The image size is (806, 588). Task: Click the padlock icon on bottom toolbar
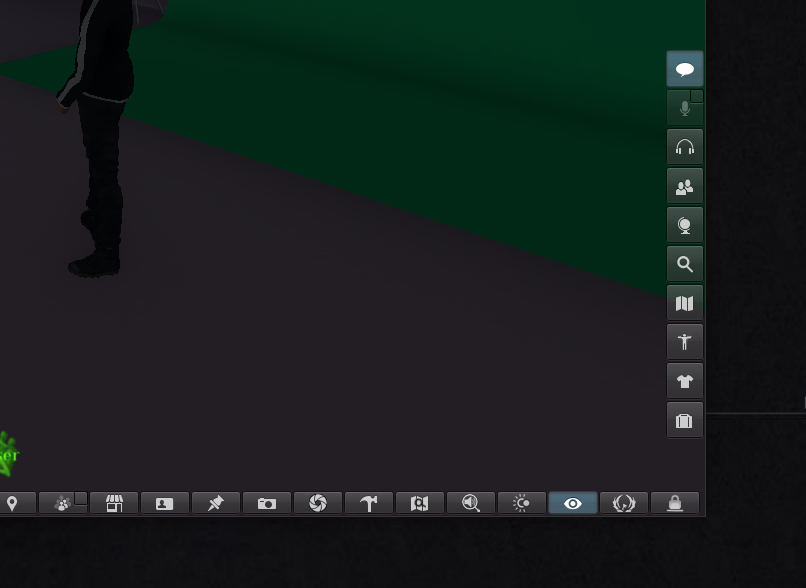pyautogui.click(x=675, y=503)
